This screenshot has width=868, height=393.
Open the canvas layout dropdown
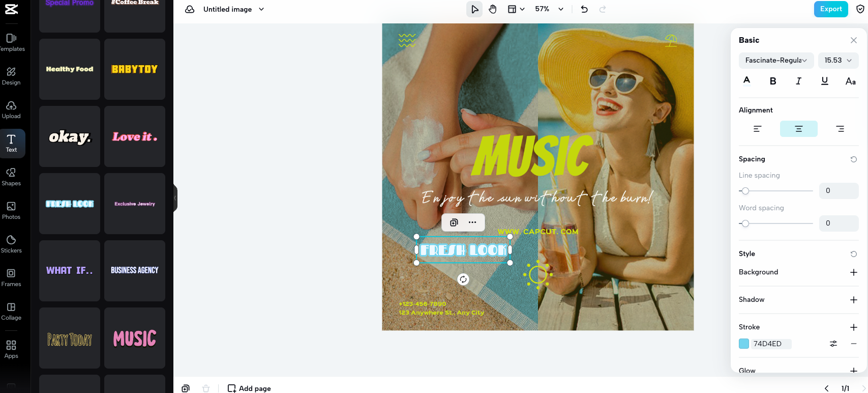pyautogui.click(x=516, y=9)
